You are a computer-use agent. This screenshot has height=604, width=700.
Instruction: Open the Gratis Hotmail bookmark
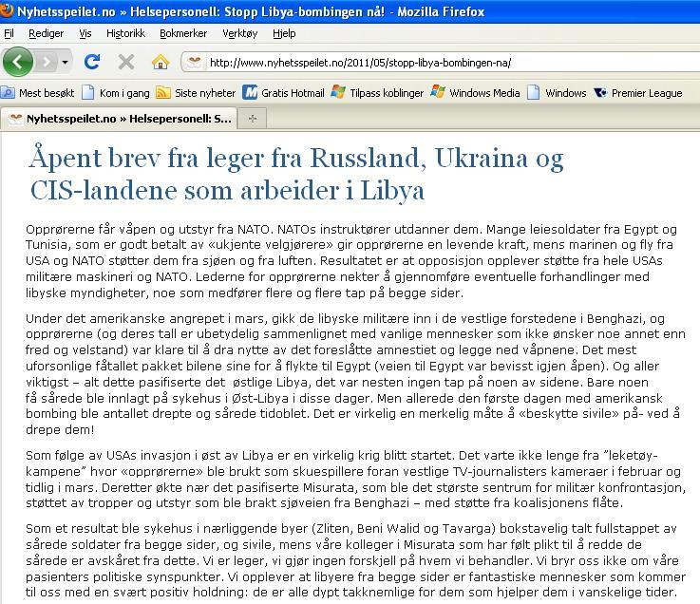283,93
